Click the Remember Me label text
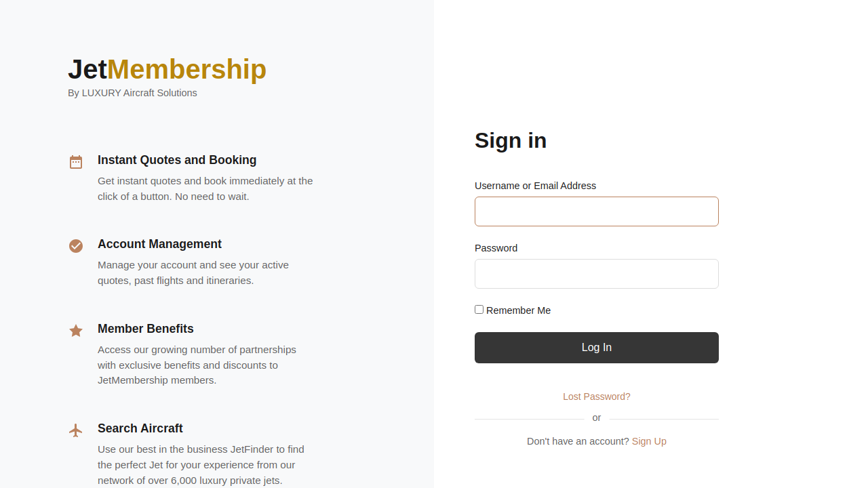 (x=518, y=310)
